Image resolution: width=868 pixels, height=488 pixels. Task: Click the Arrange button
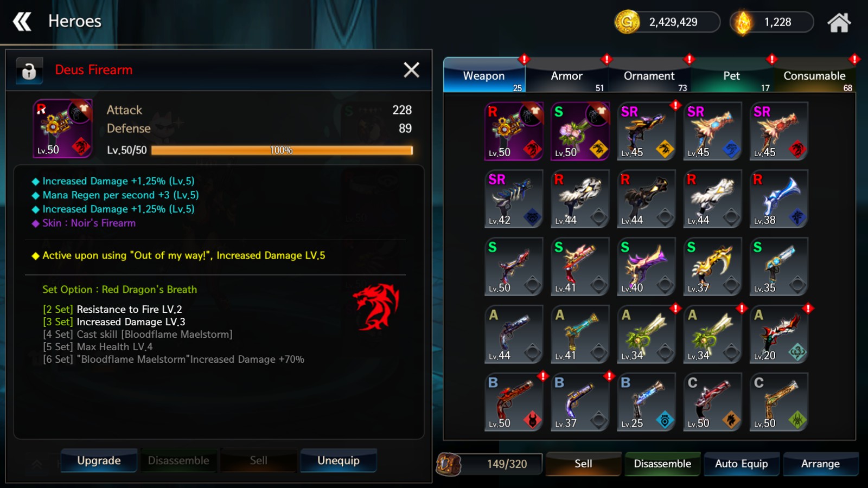point(821,464)
